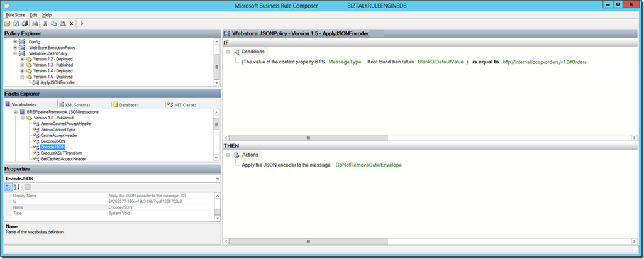Click the Type property value System.Void

pyautogui.click(x=160, y=213)
